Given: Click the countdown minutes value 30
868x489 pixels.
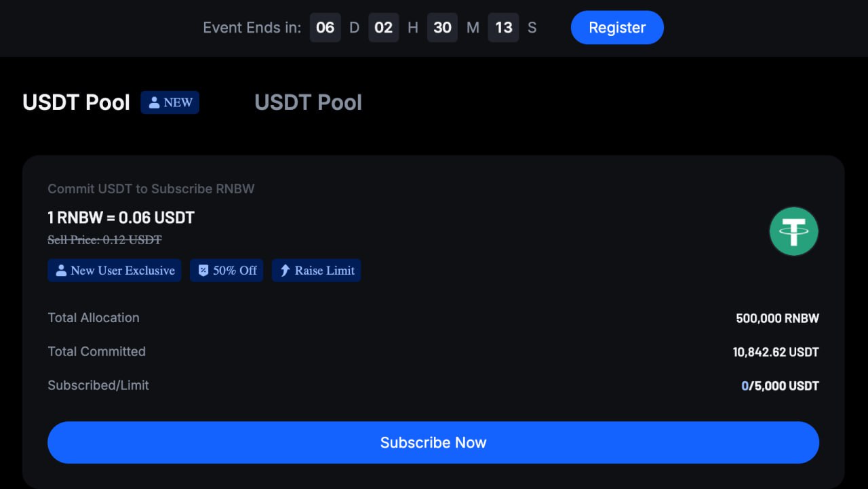Looking at the screenshot, I should click(x=443, y=28).
